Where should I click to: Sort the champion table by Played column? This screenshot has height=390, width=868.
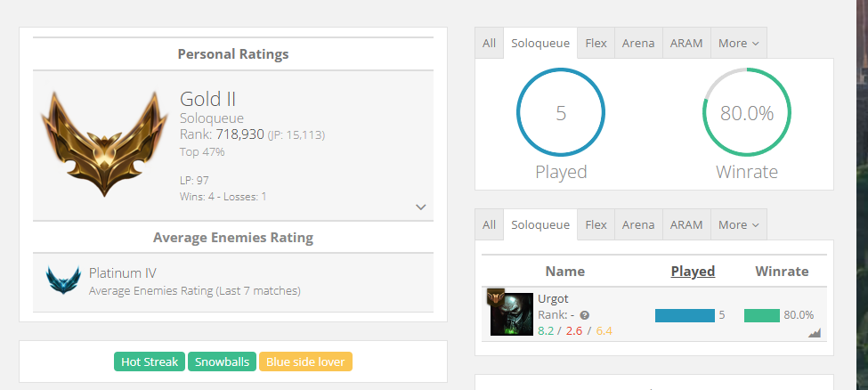point(694,272)
